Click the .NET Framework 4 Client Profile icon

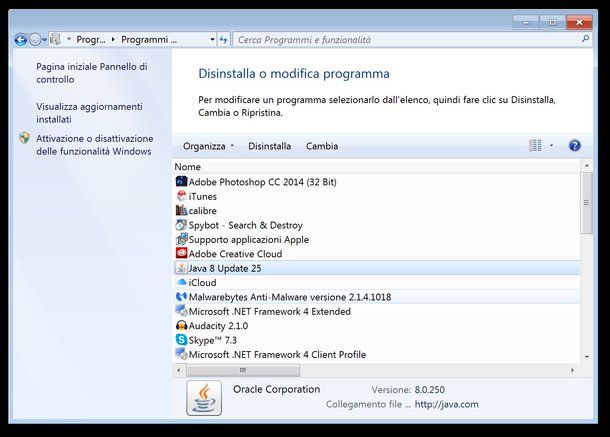click(x=181, y=354)
